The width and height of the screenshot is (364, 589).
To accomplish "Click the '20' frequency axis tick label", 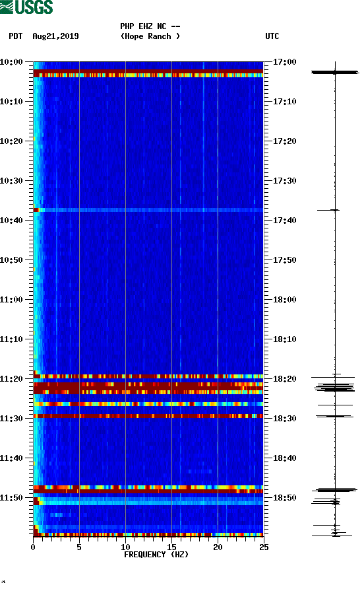I will [x=218, y=547].
